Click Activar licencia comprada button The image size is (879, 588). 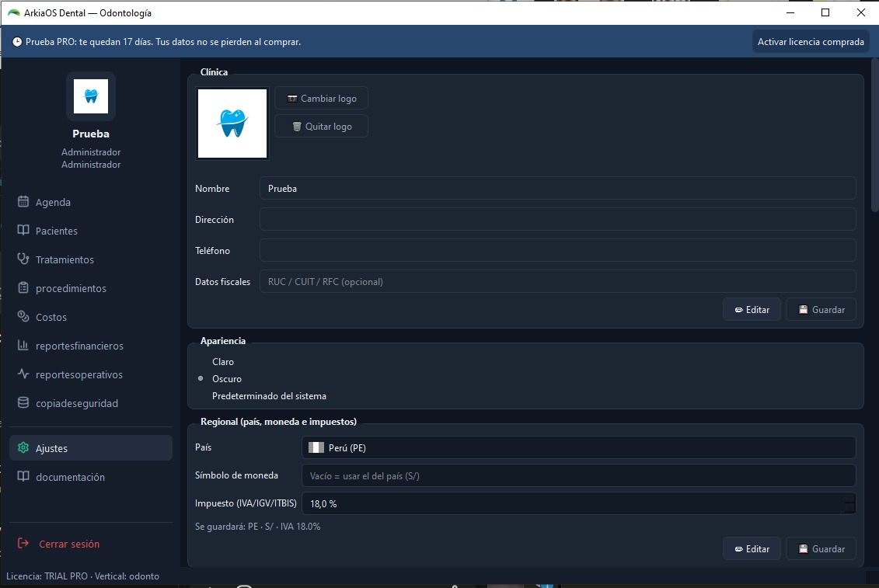pyautogui.click(x=811, y=42)
